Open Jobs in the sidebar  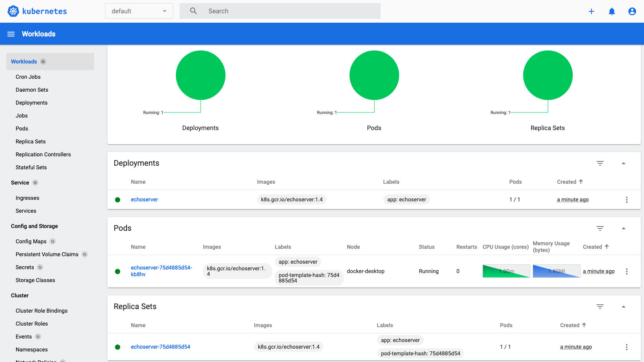(22, 116)
